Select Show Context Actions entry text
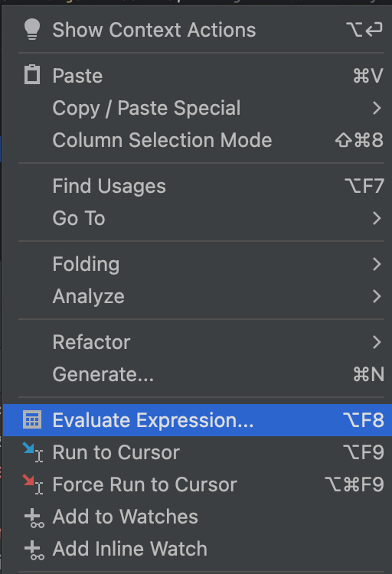The height and width of the screenshot is (574, 392). tap(154, 30)
